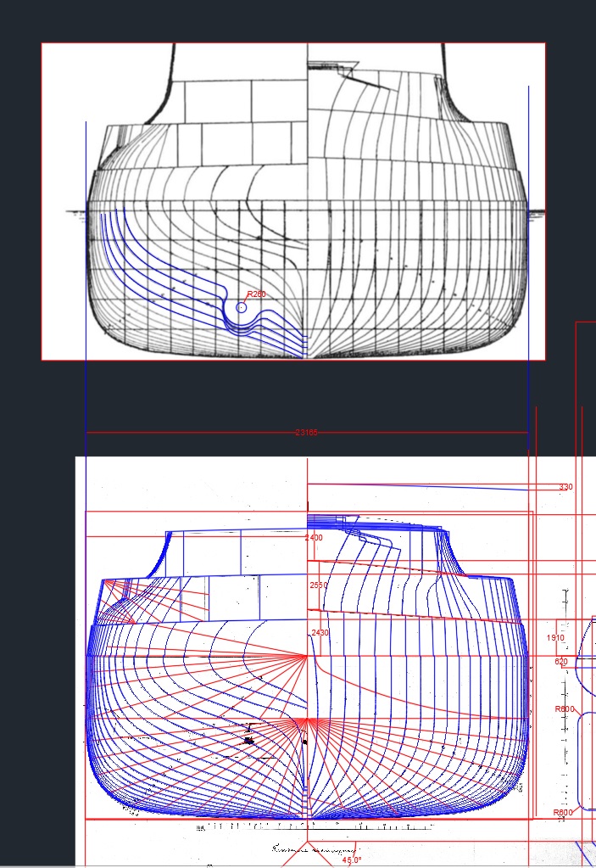Viewport: 596px width, 868px height.
Task: Select the 2400 dimension text
Action: click(x=314, y=538)
